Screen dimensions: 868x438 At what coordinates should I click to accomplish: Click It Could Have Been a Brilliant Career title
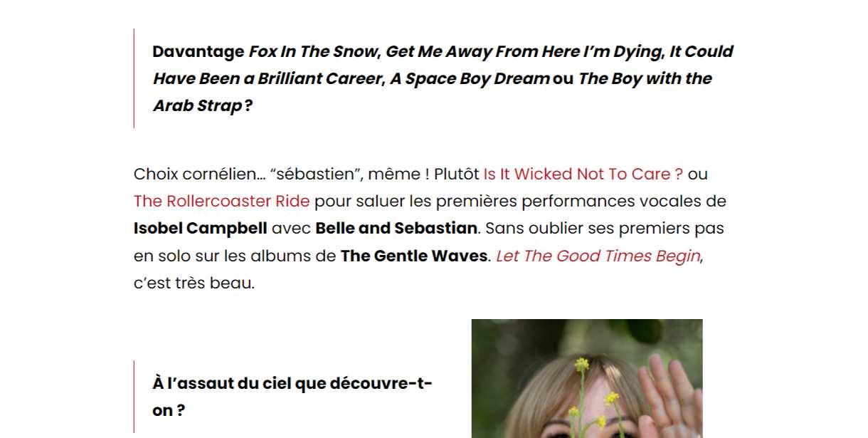point(443,65)
